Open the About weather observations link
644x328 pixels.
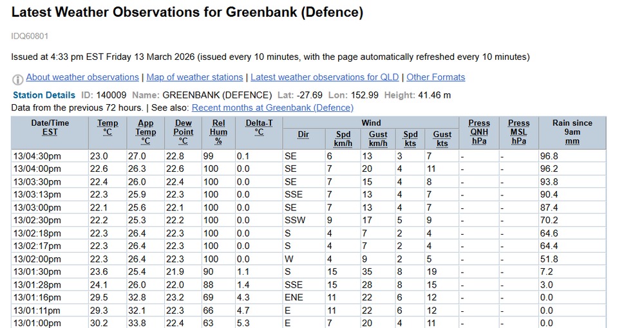82,77
